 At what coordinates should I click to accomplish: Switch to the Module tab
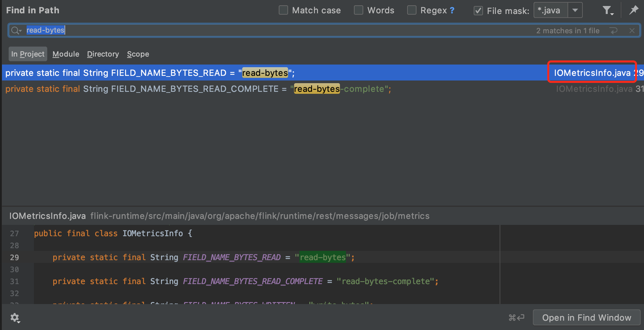click(66, 54)
